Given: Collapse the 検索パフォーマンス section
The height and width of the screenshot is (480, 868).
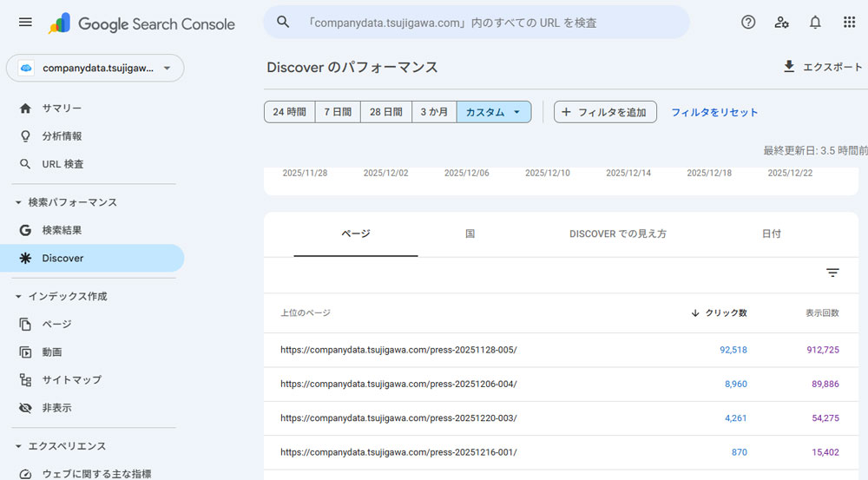Looking at the screenshot, I should [18, 202].
